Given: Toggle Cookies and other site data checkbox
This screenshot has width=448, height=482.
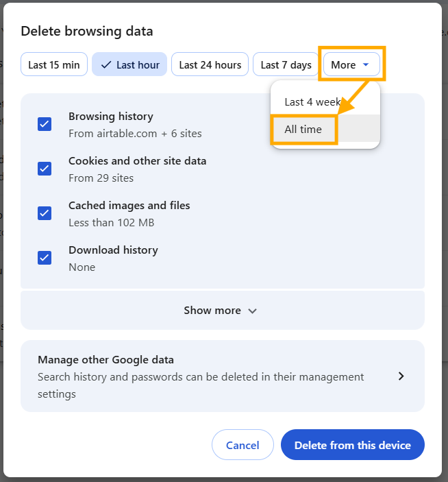Looking at the screenshot, I should pos(45,169).
